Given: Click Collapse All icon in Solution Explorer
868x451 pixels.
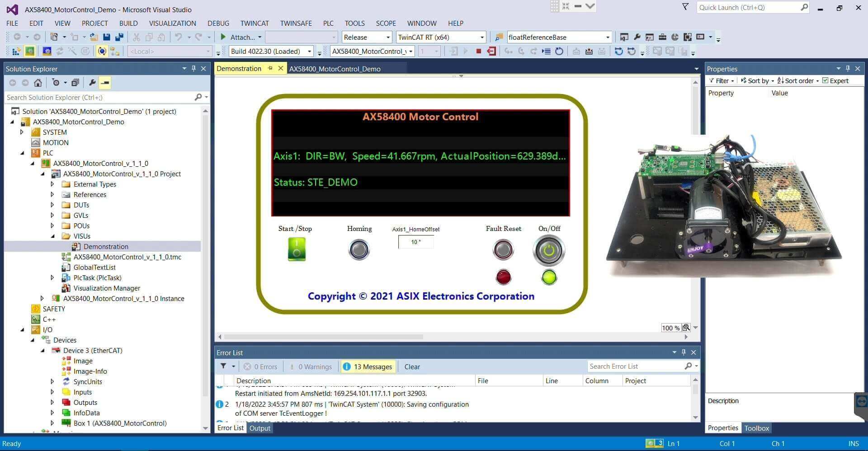Looking at the screenshot, I should [x=75, y=83].
